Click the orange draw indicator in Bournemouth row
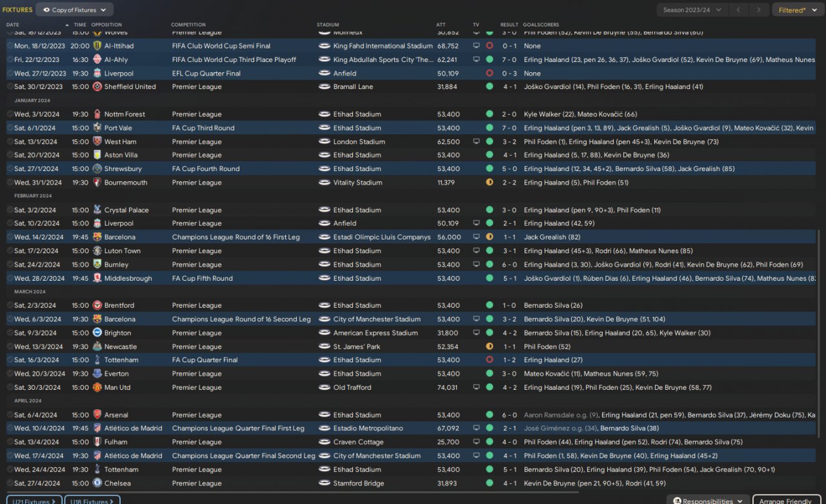Screen dimensions: 826x504 pyautogui.click(x=489, y=183)
